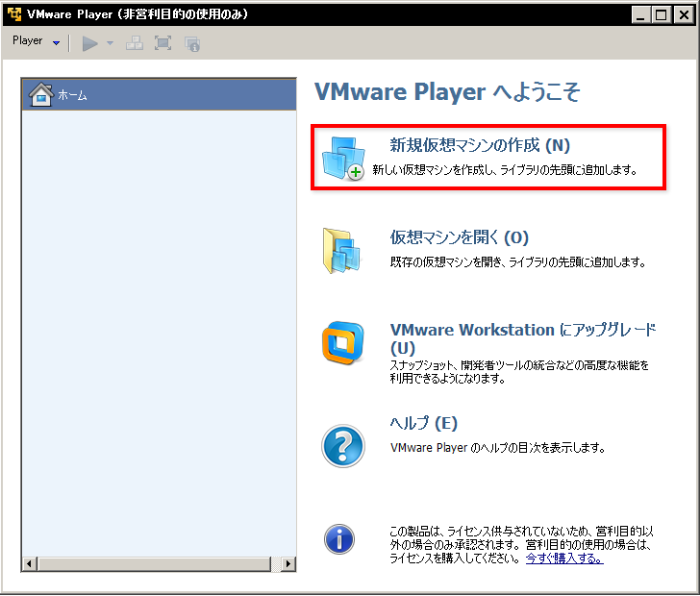Click text 既存の仮想マシンを開き、ライブラリの先頭に追加します。
The height and width of the screenshot is (596, 700).
[x=518, y=261]
